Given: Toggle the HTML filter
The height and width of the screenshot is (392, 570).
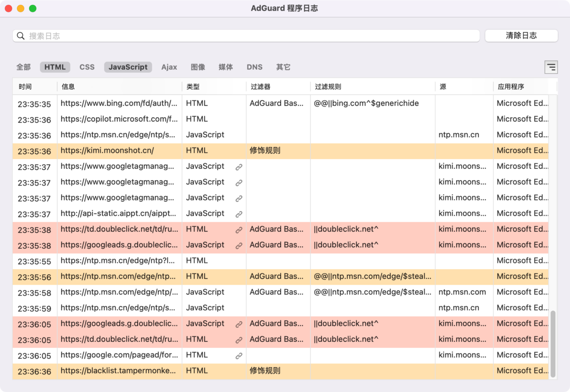Looking at the screenshot, I should coord(55,67).
